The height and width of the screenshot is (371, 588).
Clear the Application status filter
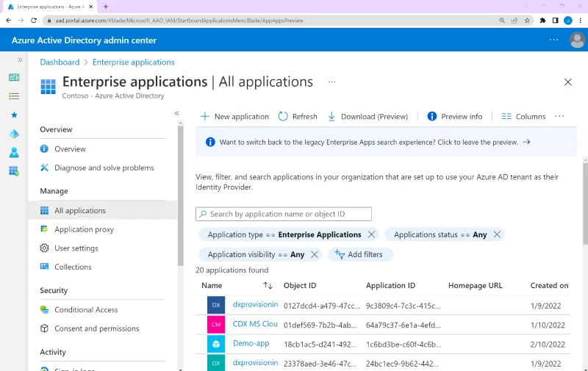[497, 234]
